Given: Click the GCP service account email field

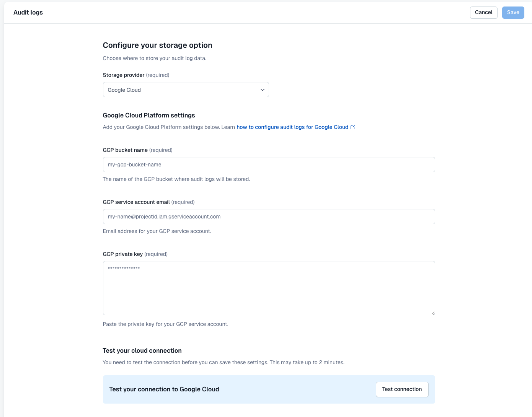Looking at the screenshot, I should click(x=269, y=217).
